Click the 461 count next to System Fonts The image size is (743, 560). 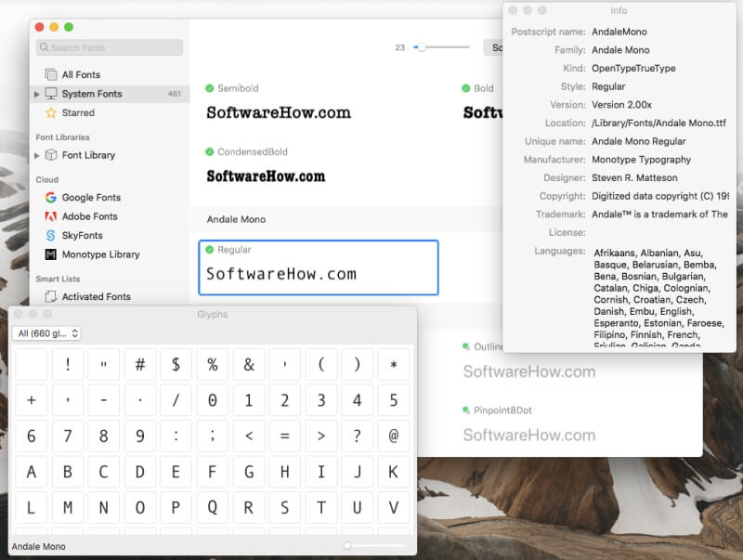[175, 94]
